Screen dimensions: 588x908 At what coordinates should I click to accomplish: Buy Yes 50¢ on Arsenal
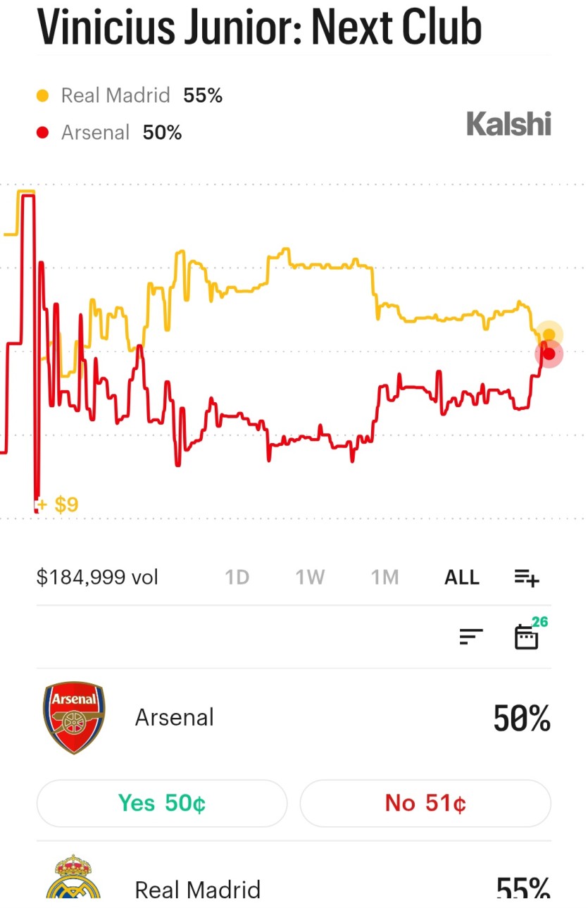tap(162, 803)
